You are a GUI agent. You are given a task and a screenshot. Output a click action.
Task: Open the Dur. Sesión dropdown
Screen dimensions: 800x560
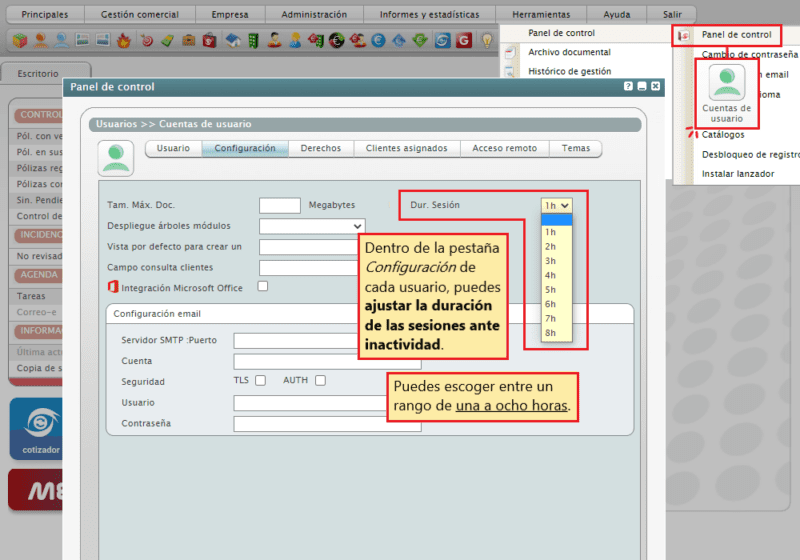pyautogui.click(x=556, y=205)
